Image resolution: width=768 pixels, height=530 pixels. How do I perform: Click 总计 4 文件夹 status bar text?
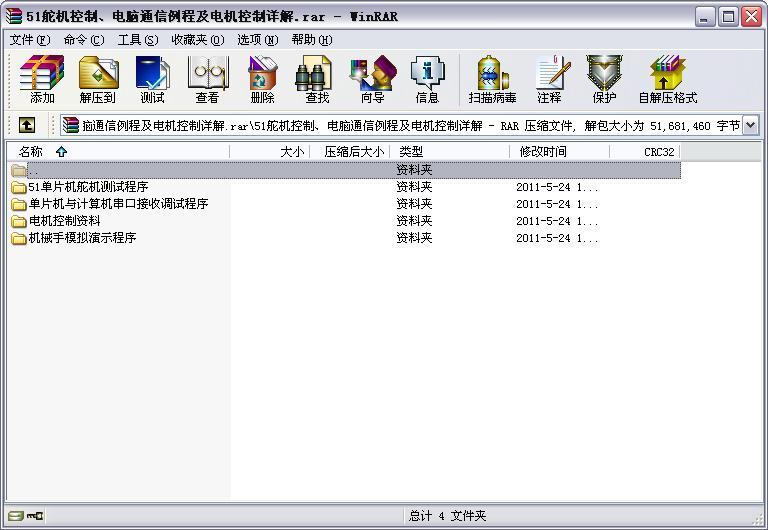447,516
